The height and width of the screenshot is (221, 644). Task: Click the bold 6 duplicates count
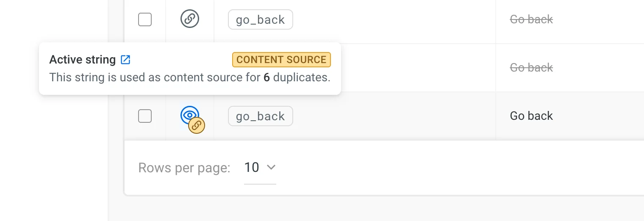coord(266,77)
